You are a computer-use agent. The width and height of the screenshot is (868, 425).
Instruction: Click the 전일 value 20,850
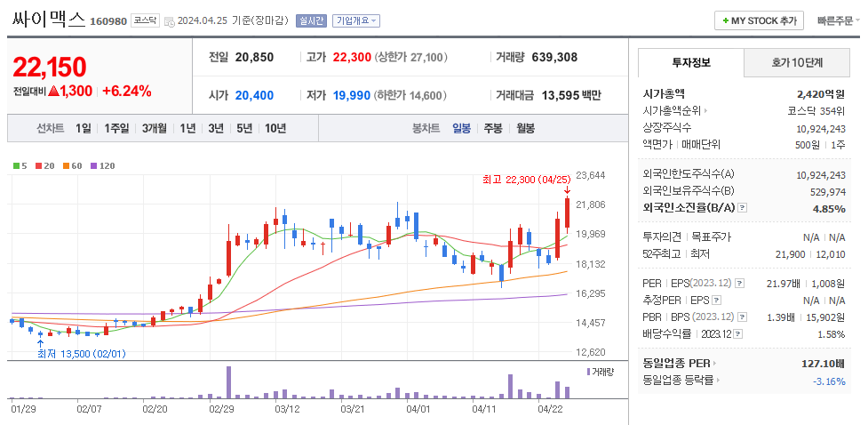click(254, 57)
